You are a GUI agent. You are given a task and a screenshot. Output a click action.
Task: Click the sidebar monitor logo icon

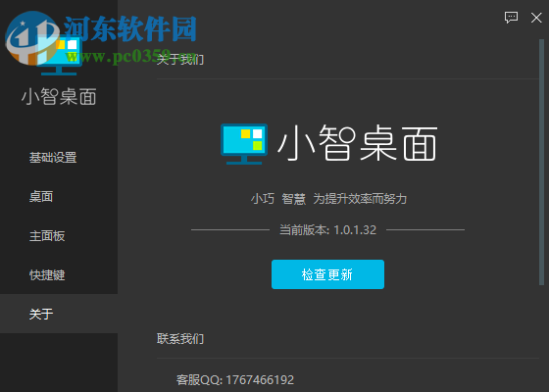59,54
